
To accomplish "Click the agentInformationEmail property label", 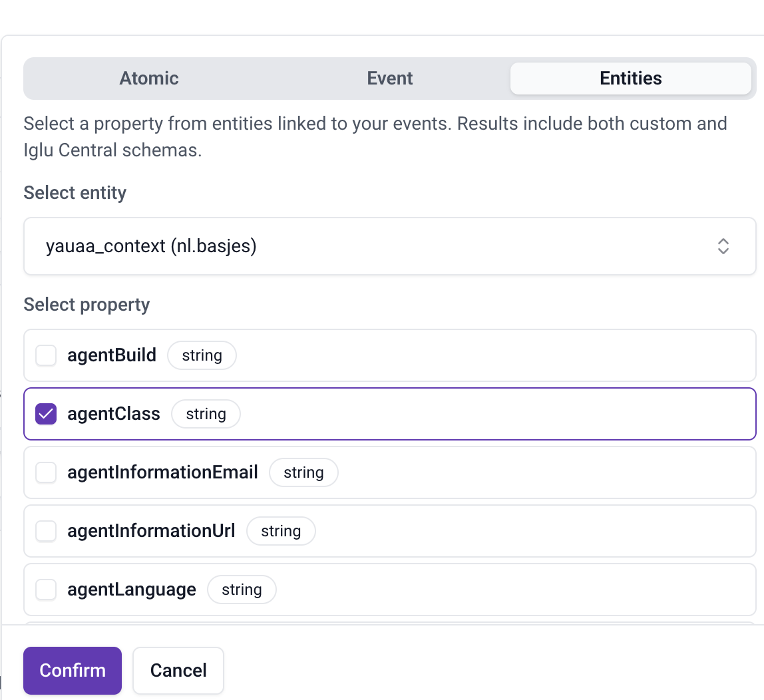I will 162,472.
